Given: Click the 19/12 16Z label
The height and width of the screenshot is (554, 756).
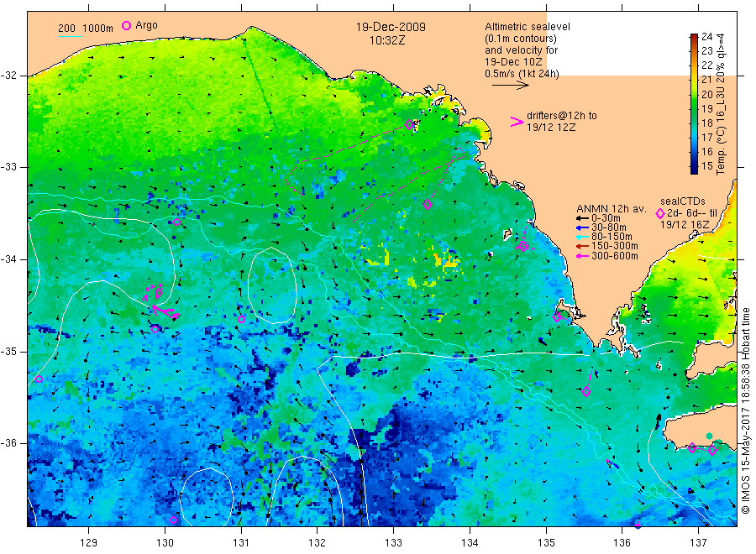Looking at the screenshot, I should click(684, 225).
